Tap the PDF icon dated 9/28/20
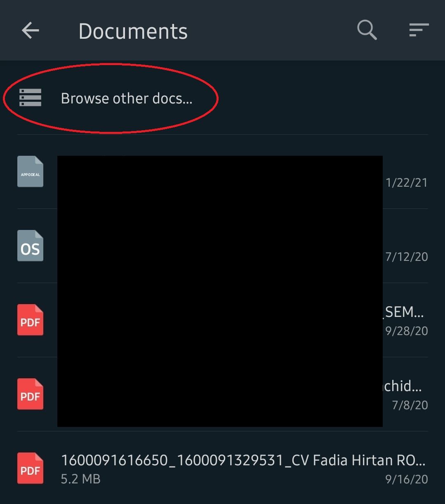Viewport: 445px width, 504px height. (x=30, y=320)
